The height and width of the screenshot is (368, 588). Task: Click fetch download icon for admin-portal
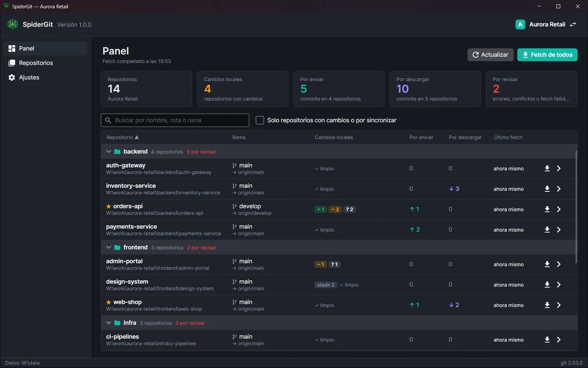point(547,264)
